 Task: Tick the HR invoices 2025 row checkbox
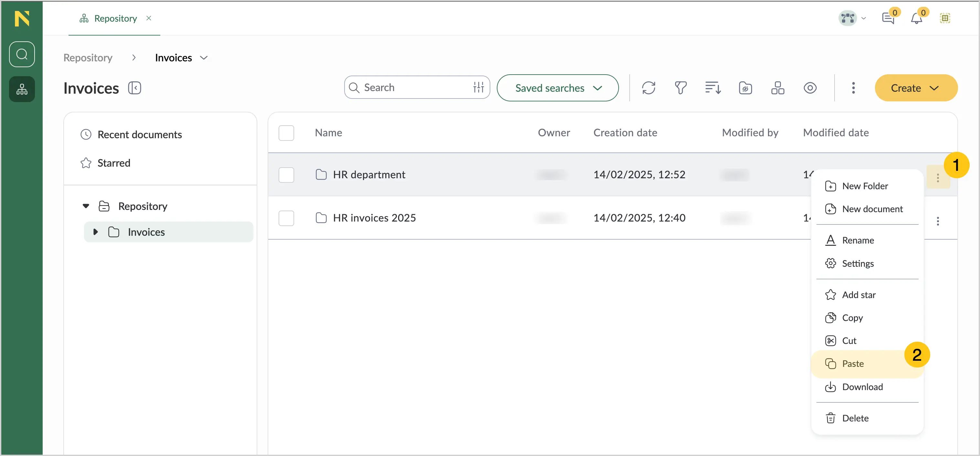[x=286, y=218]
